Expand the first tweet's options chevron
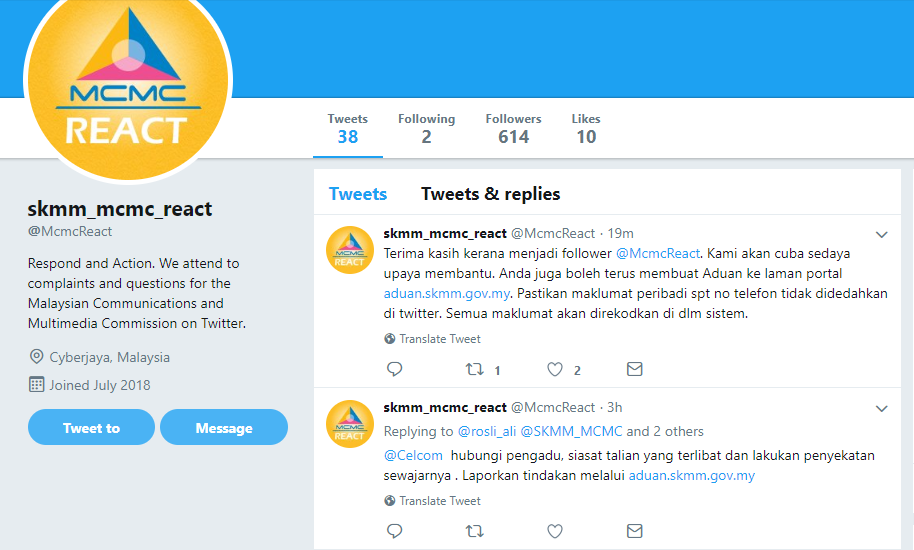This screenshot has width=914, height=550. click(x=882, y=234)
